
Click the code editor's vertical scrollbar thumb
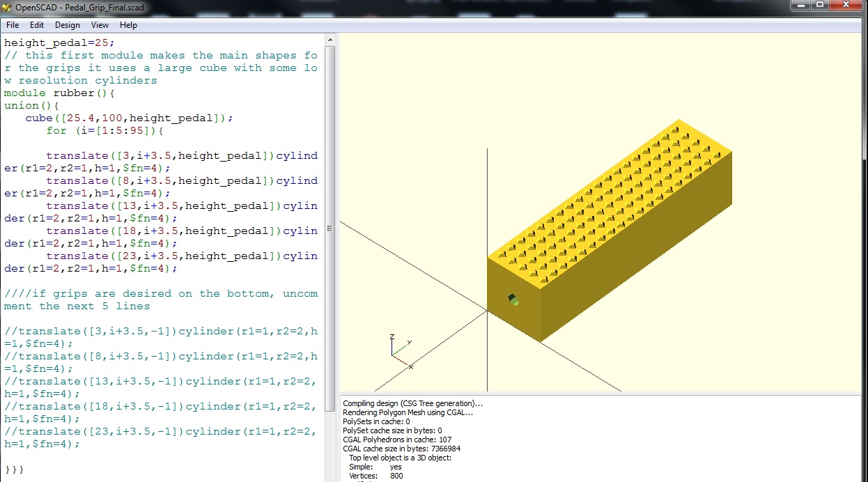tap(330, 223)
